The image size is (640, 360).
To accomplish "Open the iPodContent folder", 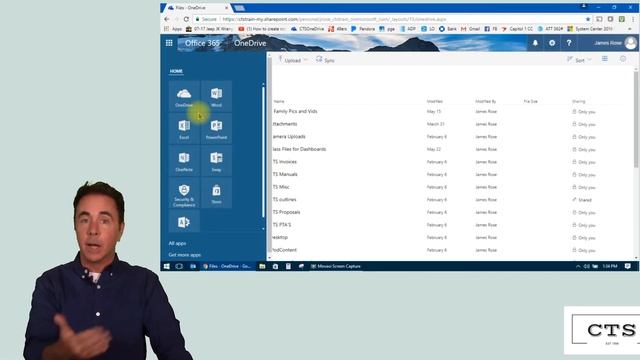I will point(284,250).
